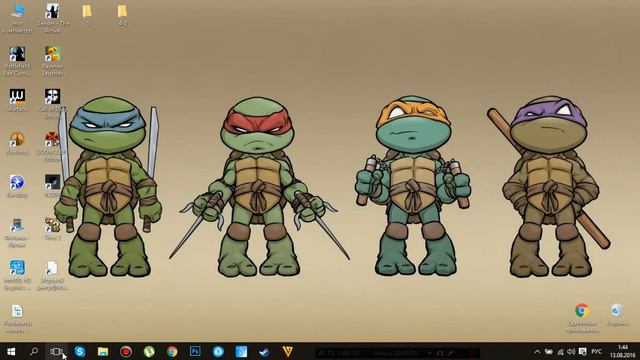This screenshot has width=640, height=360.
Task: Open the yellow V app in taskbar
Action: [287, 351]
